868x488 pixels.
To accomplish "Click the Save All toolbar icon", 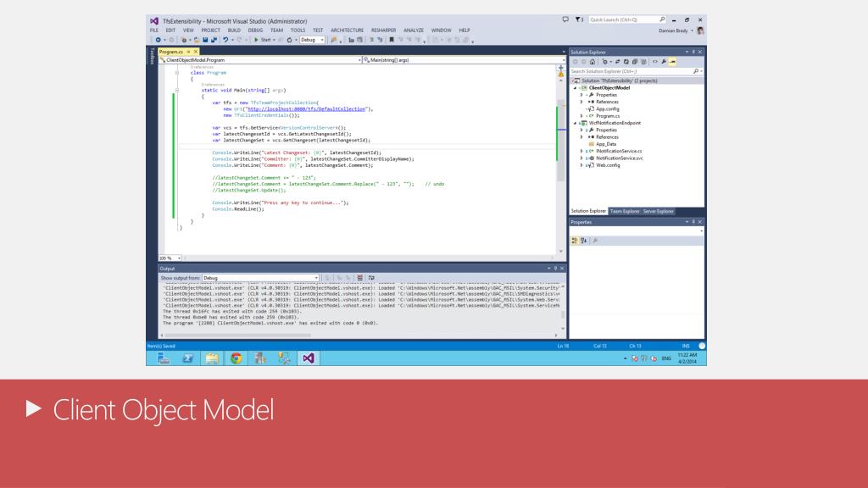I will pos(214,40).
